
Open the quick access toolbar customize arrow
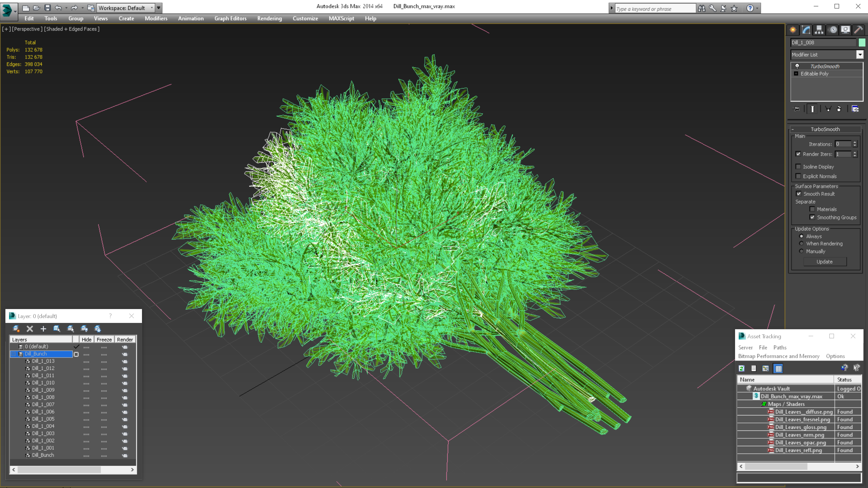point(159,8)
